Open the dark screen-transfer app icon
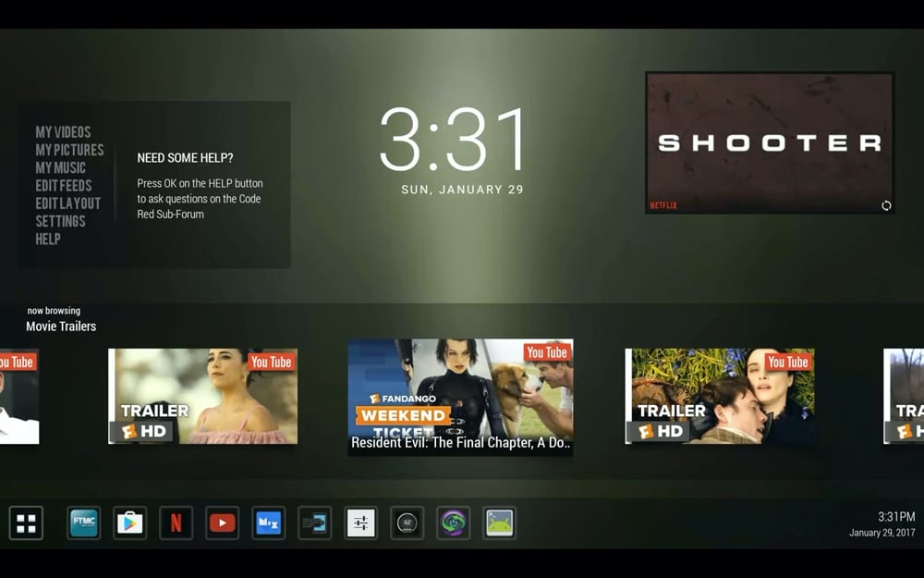The image size is (924, 578). pos(315,523)
